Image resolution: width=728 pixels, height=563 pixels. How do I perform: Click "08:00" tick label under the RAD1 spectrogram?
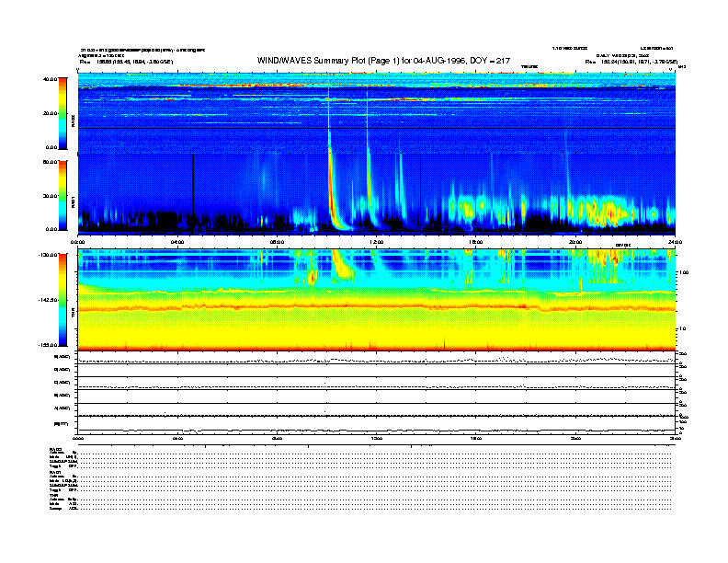[x=278, y=242]
